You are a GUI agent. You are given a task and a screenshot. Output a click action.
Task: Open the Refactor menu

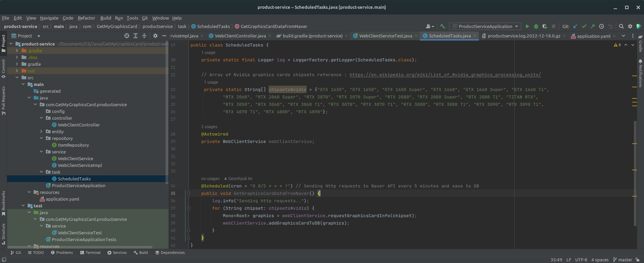point(86,18)
